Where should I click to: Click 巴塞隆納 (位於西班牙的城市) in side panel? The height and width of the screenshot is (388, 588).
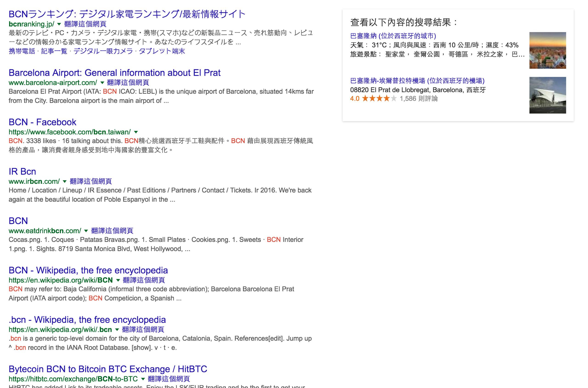coord(393,36)
